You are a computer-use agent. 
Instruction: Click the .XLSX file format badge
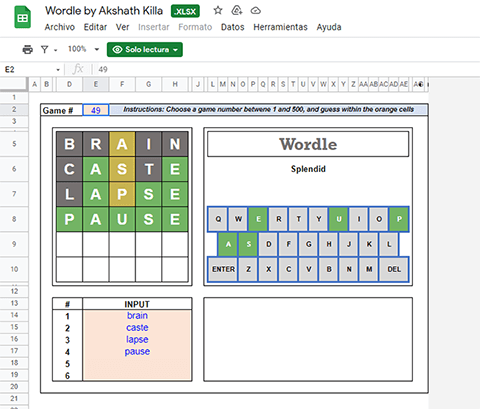point(185,11)
